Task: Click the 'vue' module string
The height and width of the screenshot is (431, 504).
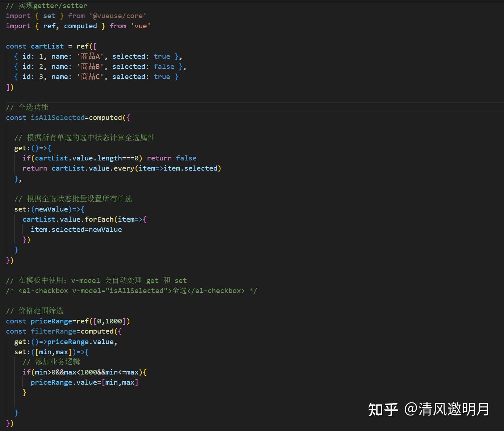Action: click(x=141, y=26)
